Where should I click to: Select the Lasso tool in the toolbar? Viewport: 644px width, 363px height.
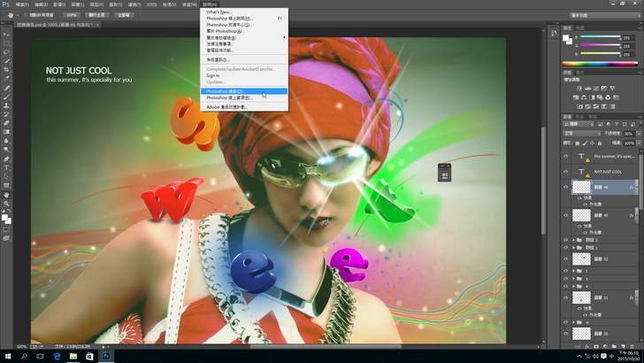[x=6, y=51]
